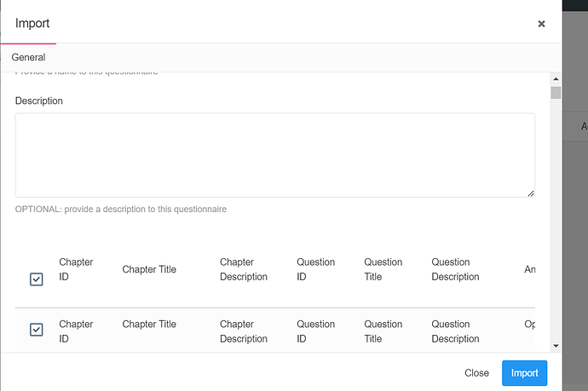Click the textarea resize handle icon

click(x=531, y=193)
